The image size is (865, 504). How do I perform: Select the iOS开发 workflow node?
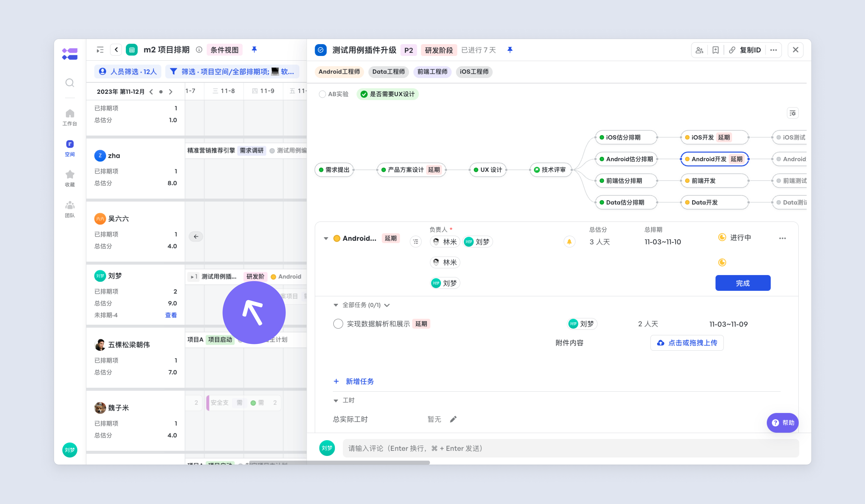coord(715,138)
